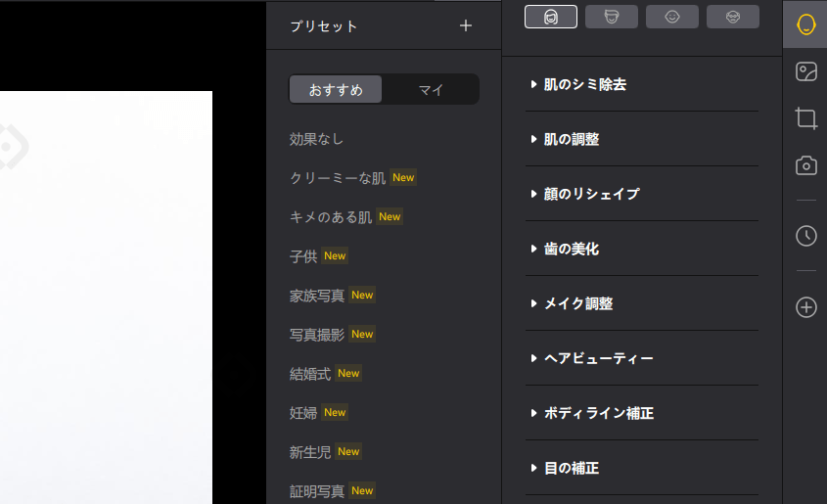Apply the 結婚式 preset
The image size is (827, 504).
[x=310, y=374]
